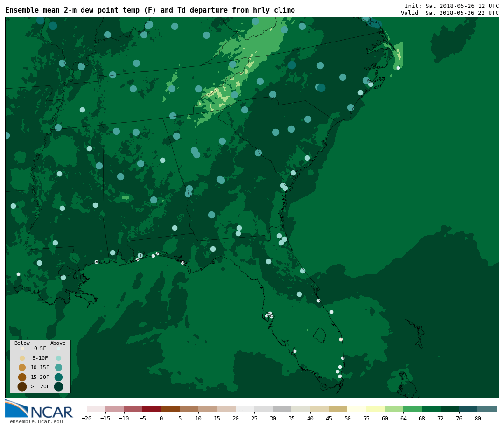Pick the dark green swatch between 72 and 76
Image resolution: width=504 pixels, height=427 pixels.
point(450,409)
